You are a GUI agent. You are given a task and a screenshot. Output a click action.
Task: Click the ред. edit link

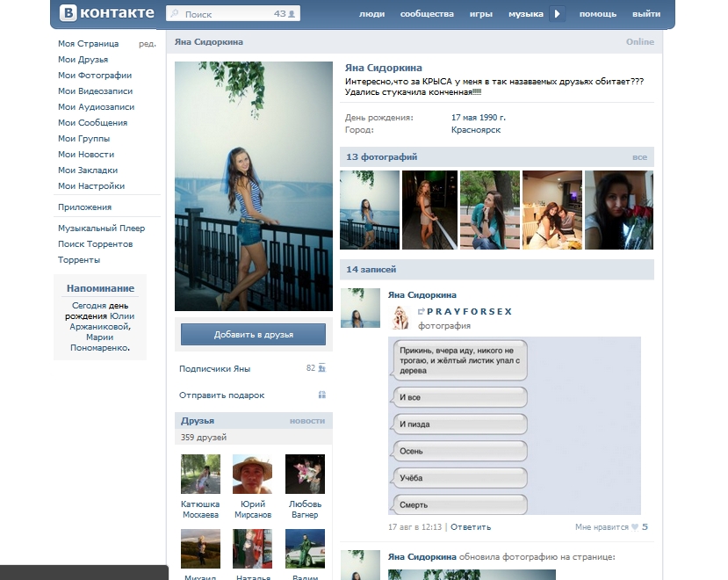click(x=148, y=44)
